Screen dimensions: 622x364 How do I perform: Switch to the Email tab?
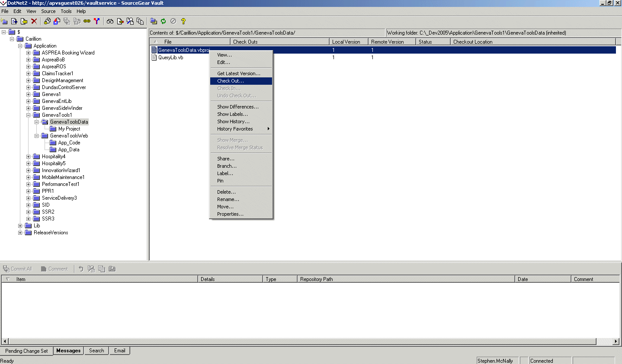[120, 351]
